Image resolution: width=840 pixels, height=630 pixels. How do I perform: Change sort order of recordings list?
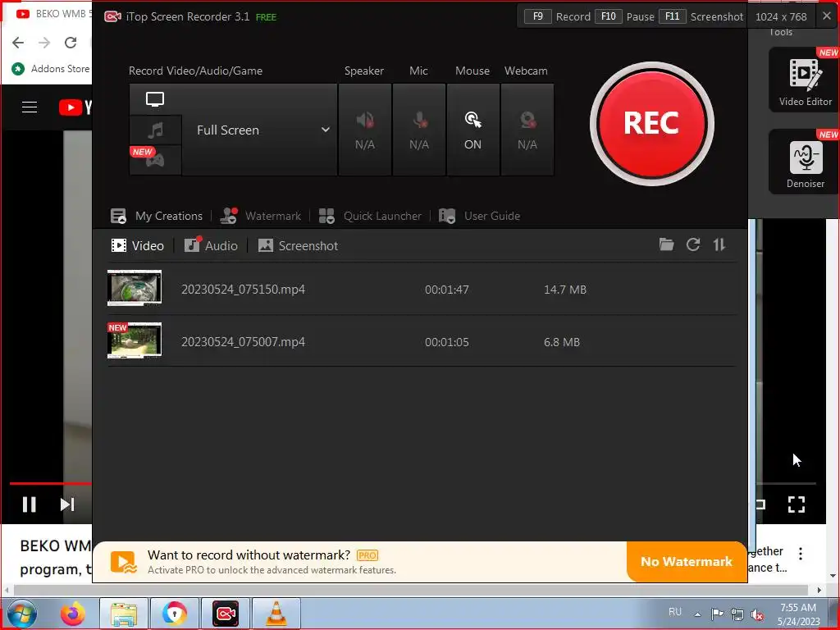click(x=719, y=244)
